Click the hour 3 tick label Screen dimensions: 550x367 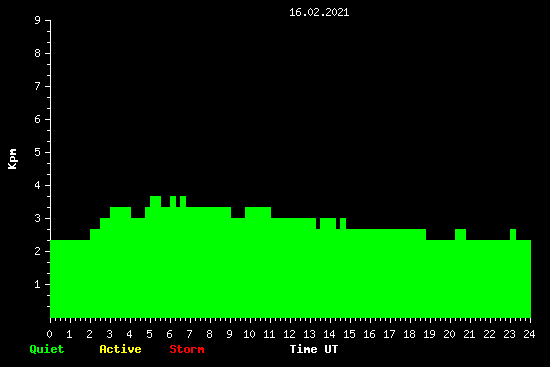tap(109, 334)
